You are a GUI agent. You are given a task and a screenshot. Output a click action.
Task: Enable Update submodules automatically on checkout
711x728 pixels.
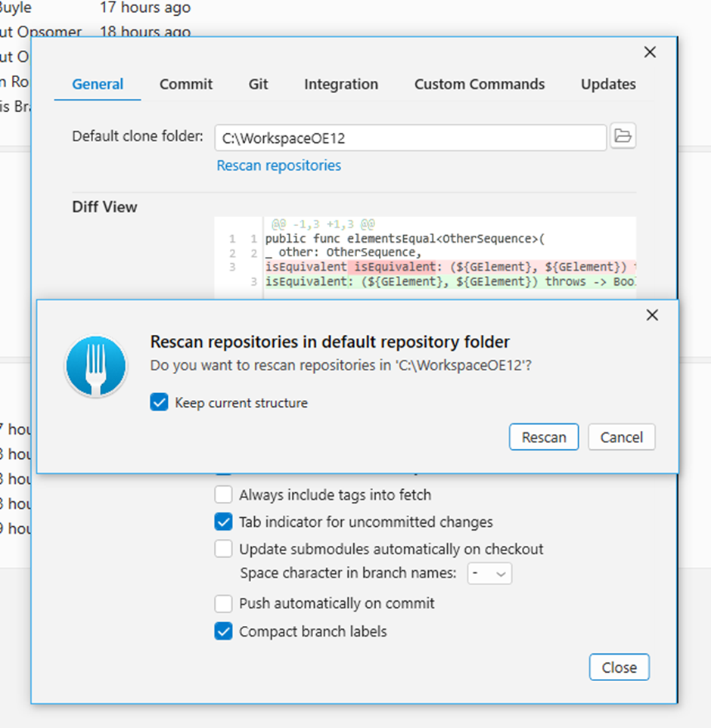pyautogui.click(x=224, y=549)
